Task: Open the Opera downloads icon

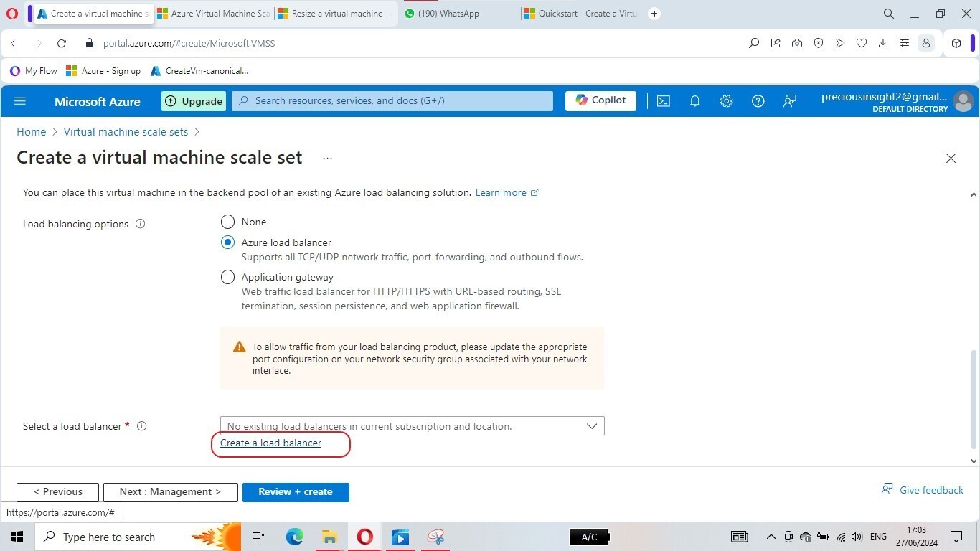Action: (x=883, y=43)
